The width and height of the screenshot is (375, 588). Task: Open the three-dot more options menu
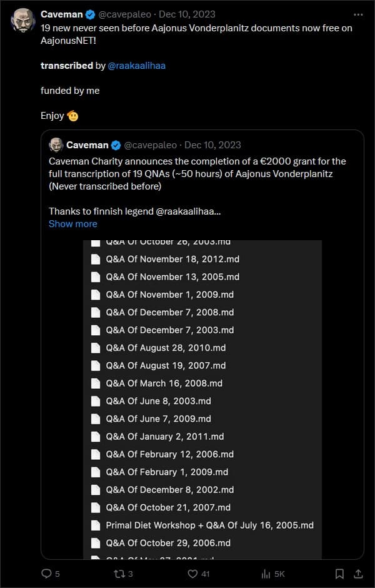(x=358, y=14)
